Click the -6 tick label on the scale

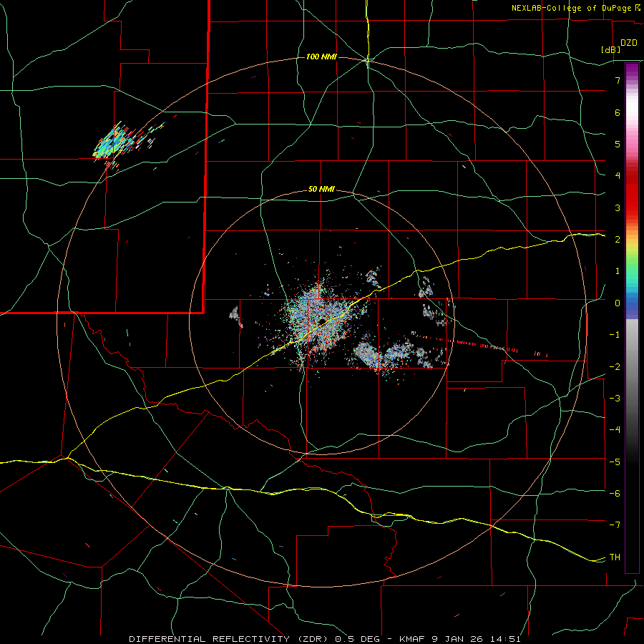click(x=615, y=494)
